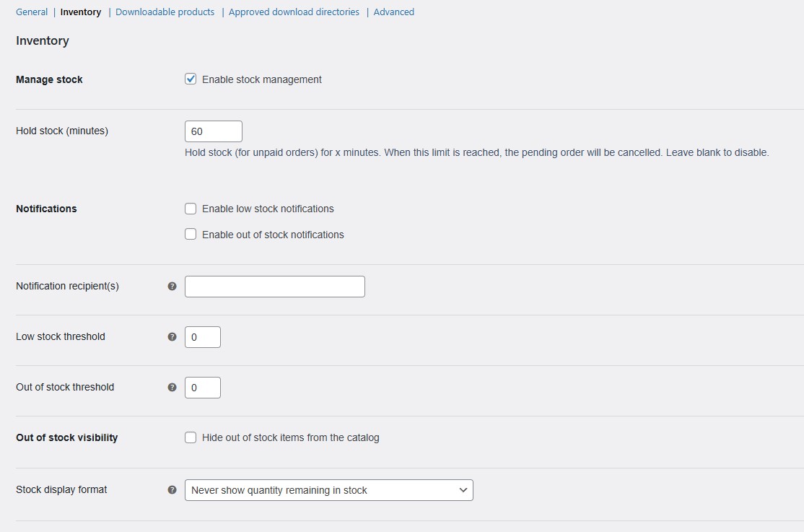
Task: Click the Enable stock management label
Action: (261, 79)
